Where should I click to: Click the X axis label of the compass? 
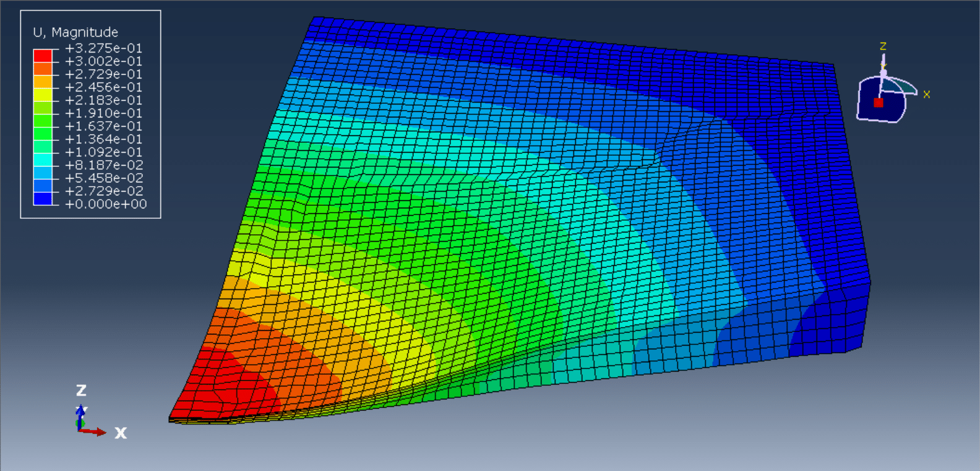tap(926, 95)
